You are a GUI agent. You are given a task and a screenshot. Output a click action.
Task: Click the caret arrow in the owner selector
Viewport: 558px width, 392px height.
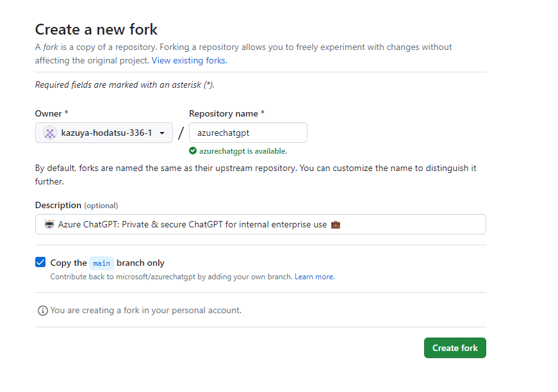162,133
